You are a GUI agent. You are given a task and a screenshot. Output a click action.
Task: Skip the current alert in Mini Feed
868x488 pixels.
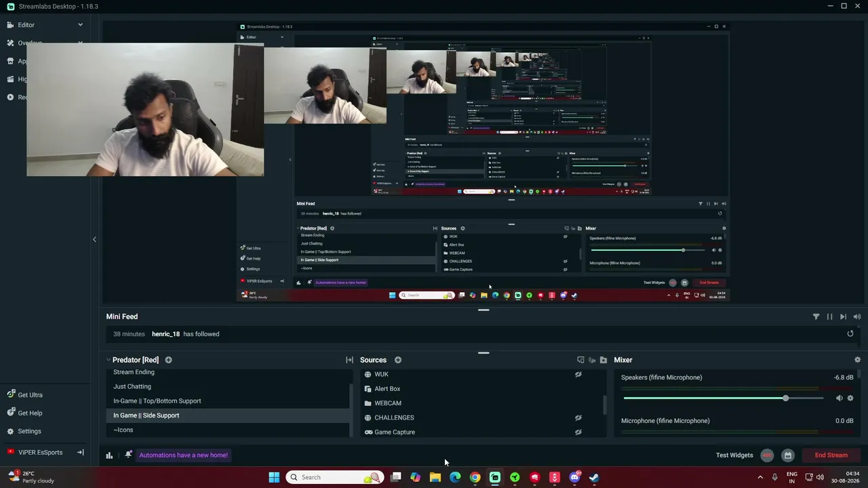click(843, 317)
